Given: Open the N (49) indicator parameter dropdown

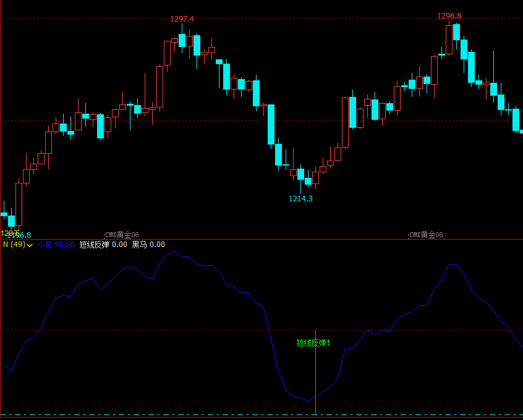Looking at the screenshot, I should [x=18, y=245].
